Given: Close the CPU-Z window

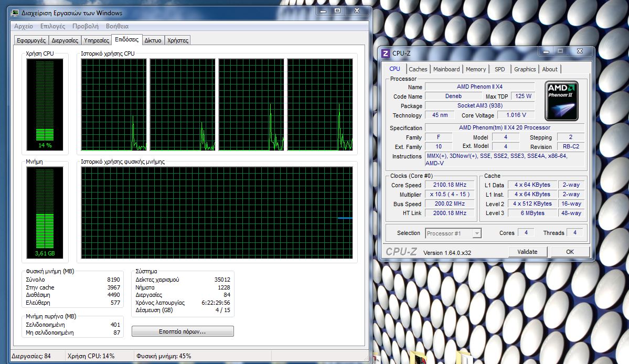Looking at the screenshot, I should point(580,51).
